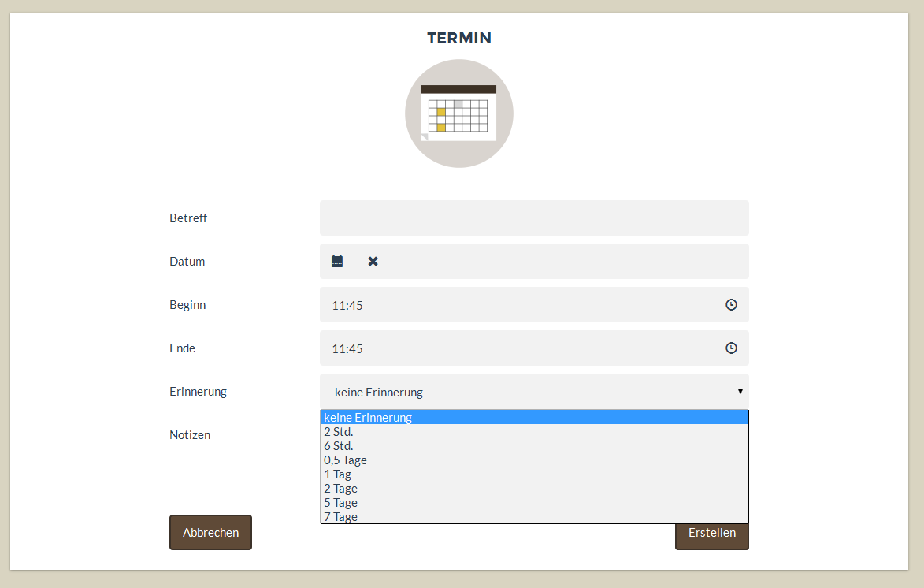Select 'keine Erinnerung' option
This screenshot has width=924, height=588.
tap(535, 417)
